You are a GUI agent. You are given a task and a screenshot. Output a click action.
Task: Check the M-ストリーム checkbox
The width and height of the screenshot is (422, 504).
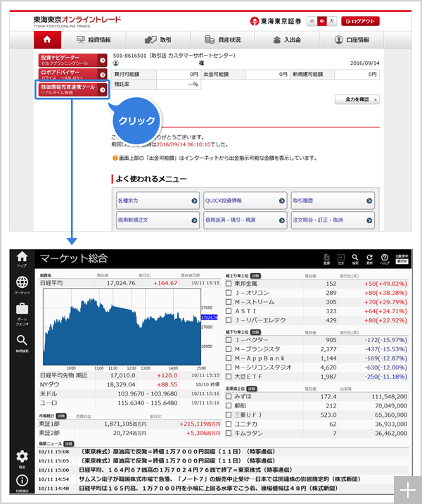[x=229, y=302]
